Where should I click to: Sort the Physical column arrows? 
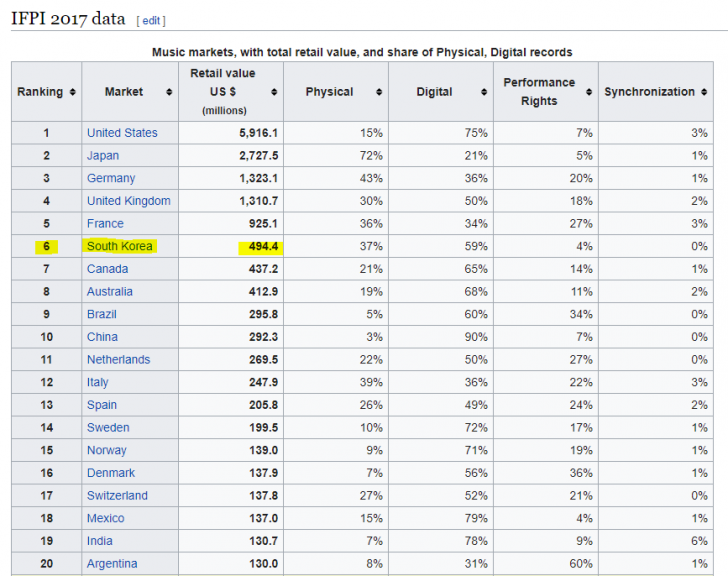pyautogui.click(x=379, y=92)
